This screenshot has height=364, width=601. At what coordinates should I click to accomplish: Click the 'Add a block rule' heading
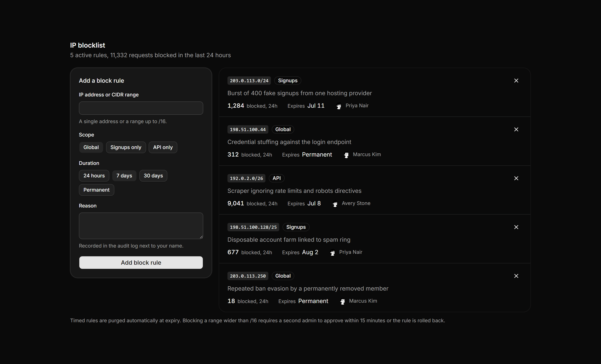(x=101, y=81)
